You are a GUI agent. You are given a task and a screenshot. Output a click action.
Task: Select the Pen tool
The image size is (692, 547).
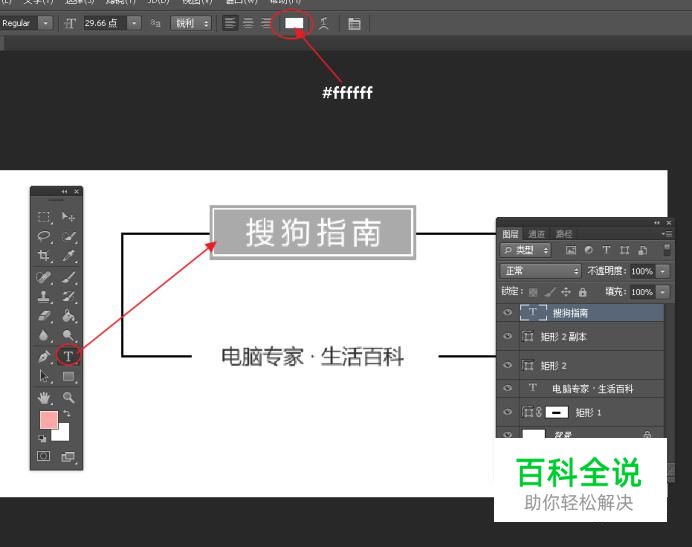pos(43,356)
